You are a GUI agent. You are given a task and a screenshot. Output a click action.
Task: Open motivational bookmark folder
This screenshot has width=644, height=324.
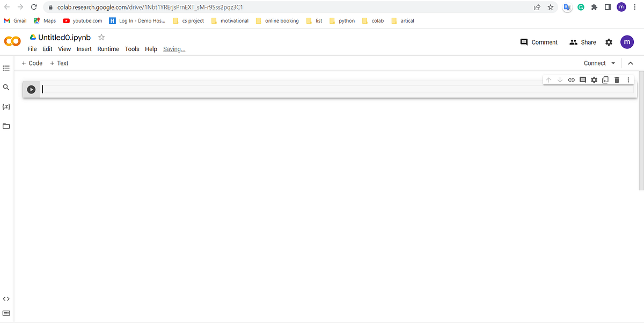[230, 21]
